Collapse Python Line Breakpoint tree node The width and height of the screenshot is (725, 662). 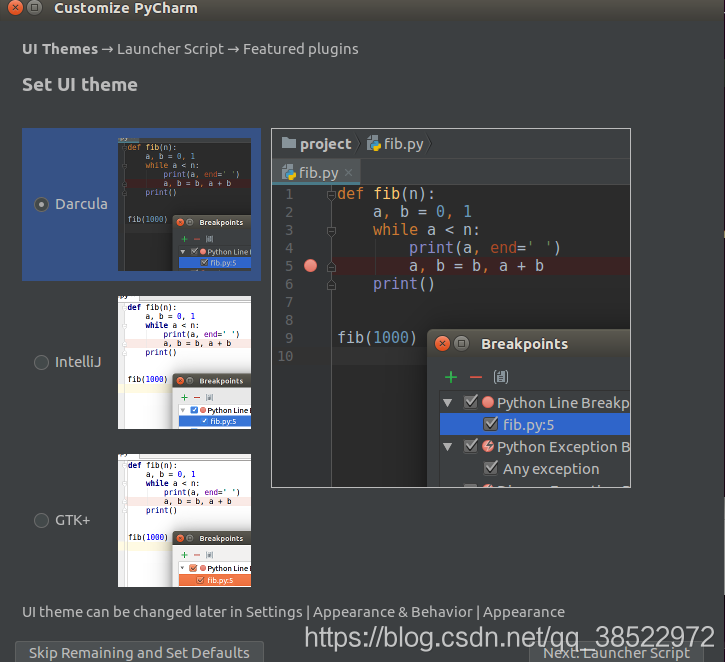tap(448, 403)
